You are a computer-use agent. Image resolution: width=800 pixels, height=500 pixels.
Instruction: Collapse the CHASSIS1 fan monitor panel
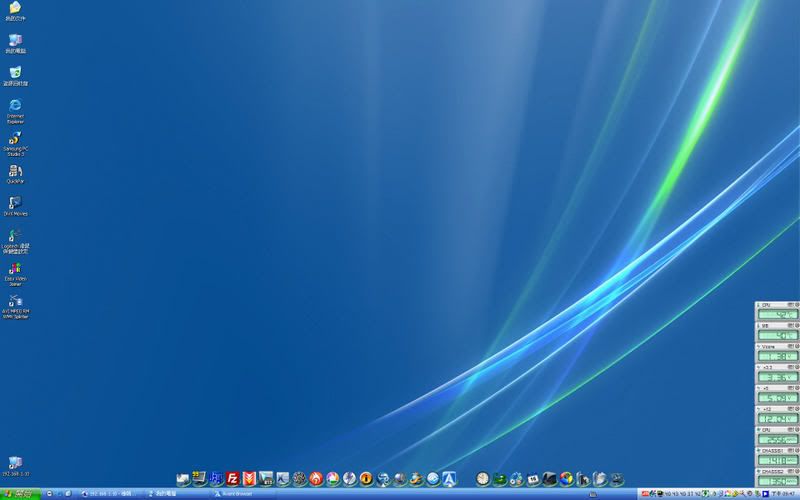pos(759,451)
